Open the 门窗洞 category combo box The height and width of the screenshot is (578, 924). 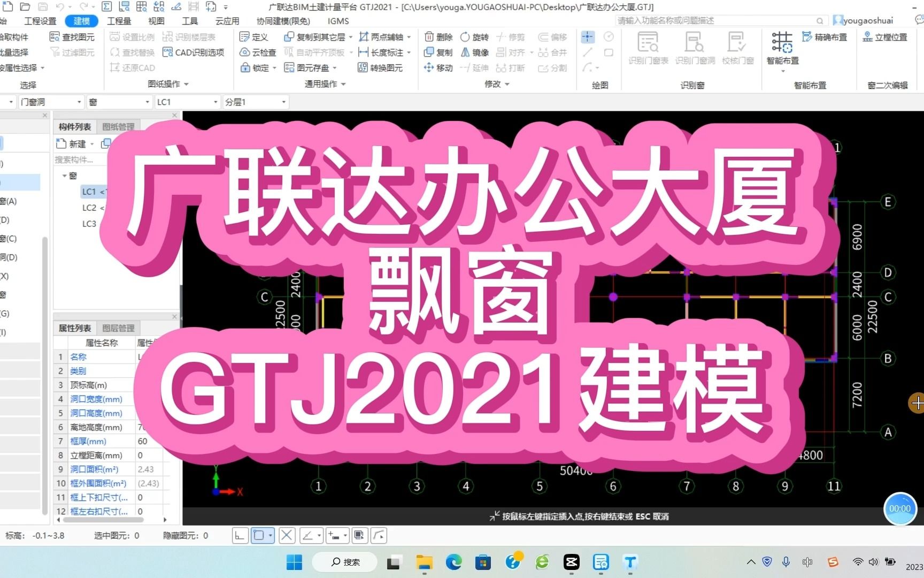coord(51,102)
